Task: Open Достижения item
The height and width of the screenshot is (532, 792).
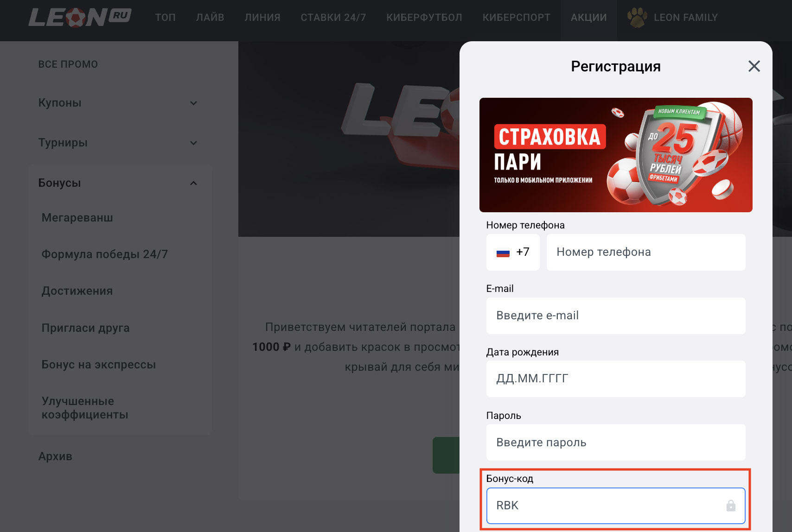Action: coord(77,291)
